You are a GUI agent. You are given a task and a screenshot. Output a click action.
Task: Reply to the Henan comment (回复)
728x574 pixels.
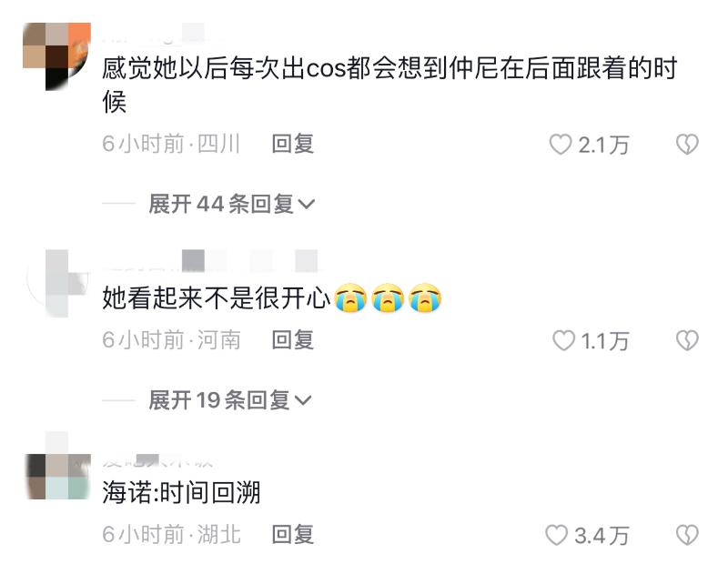tap(292, 340)
